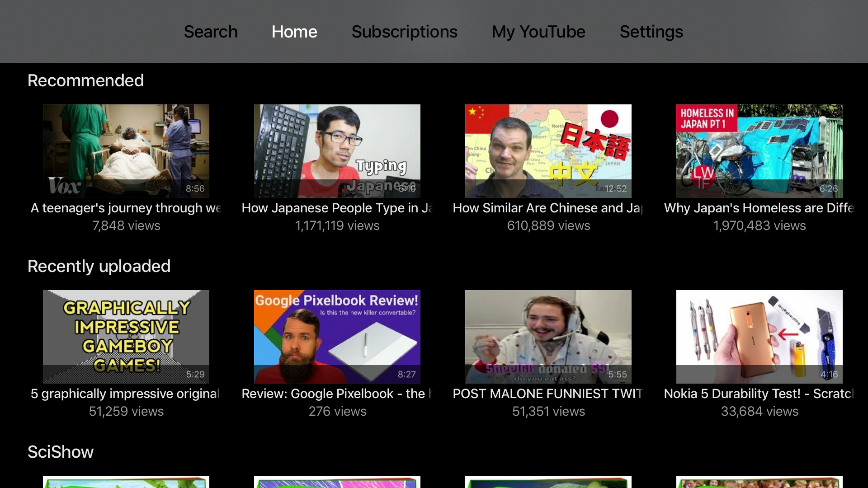Select title 'POST MALONE FUNNIEST TWIT'

(x=548, y=394)
